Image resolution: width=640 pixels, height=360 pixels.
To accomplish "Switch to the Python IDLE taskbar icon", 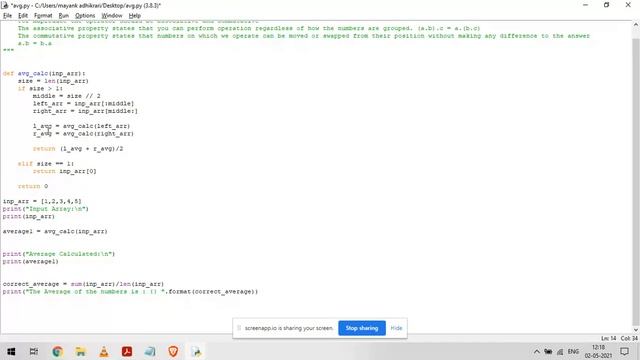I will point(196,351).
